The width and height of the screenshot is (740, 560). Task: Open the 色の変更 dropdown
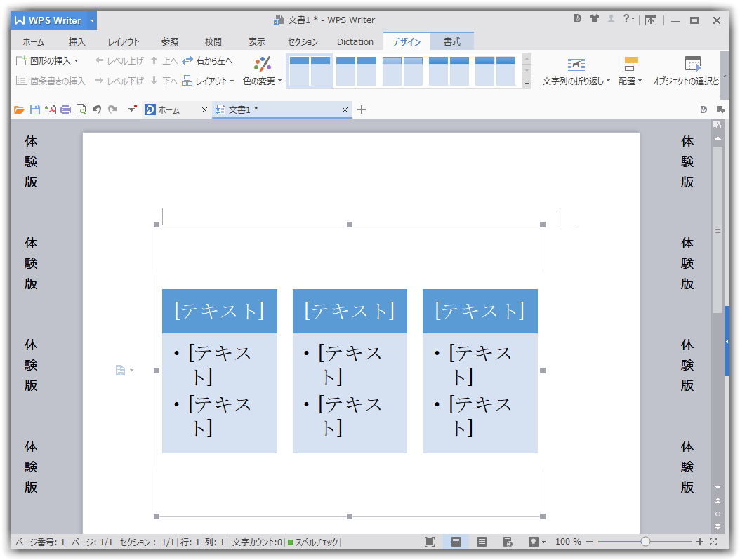point(262,79)
